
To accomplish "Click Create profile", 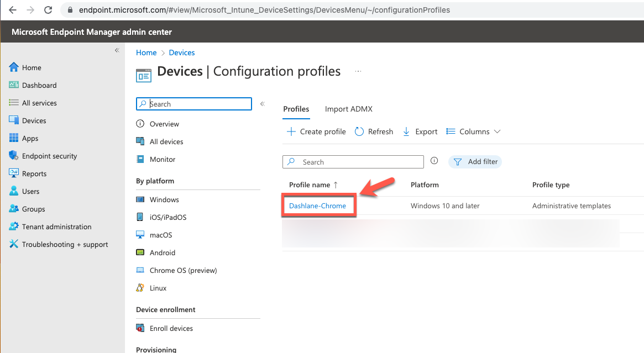I will 316,131.
